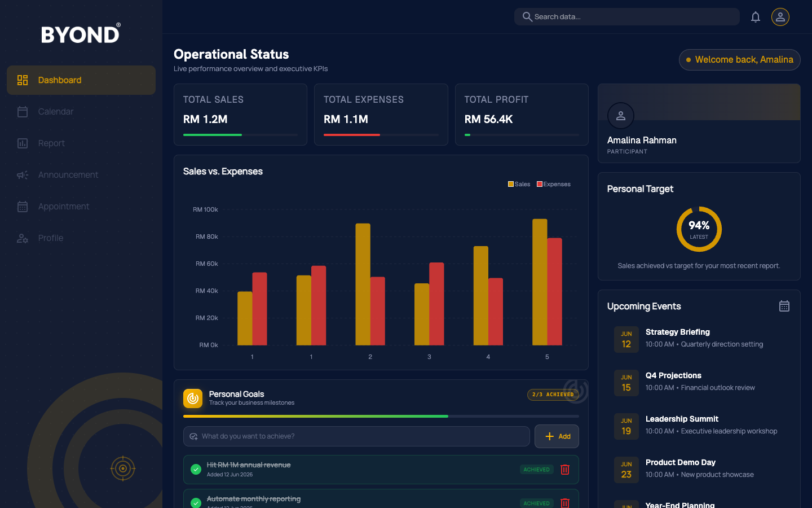
Task: Click the Report chart icon
Action: [x=23, y=143]
